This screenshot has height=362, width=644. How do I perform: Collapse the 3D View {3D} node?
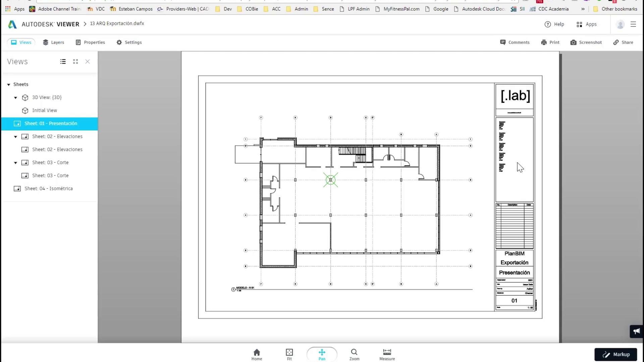(x=15, y=98)
